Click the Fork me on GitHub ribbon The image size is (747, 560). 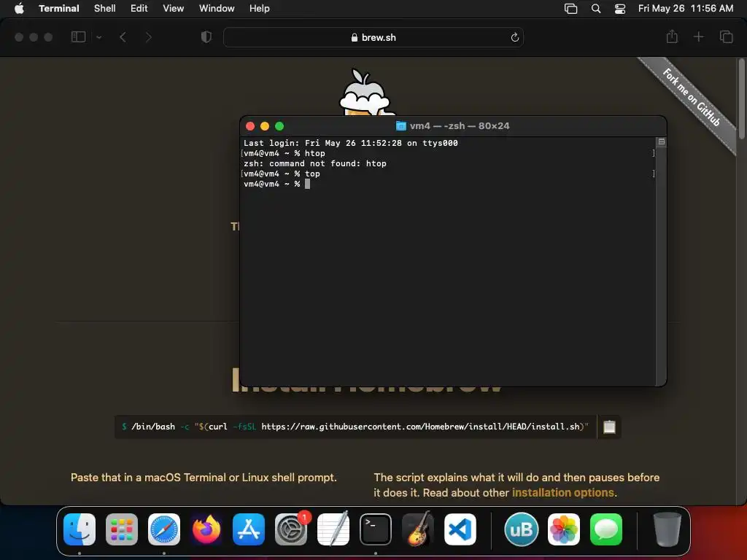[691, 98]
